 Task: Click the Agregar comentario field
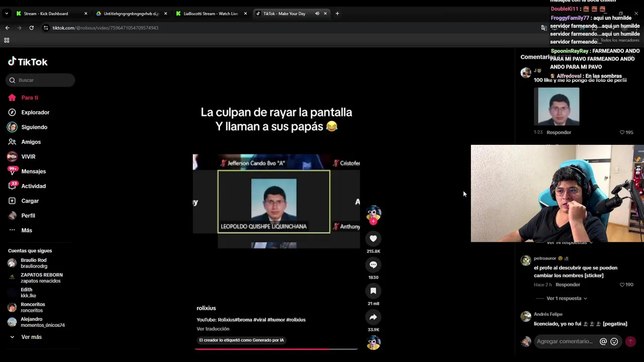565,341
